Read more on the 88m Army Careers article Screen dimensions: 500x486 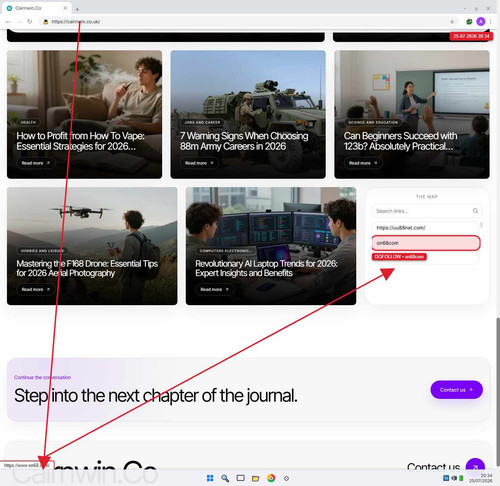(x=199, y=163)
